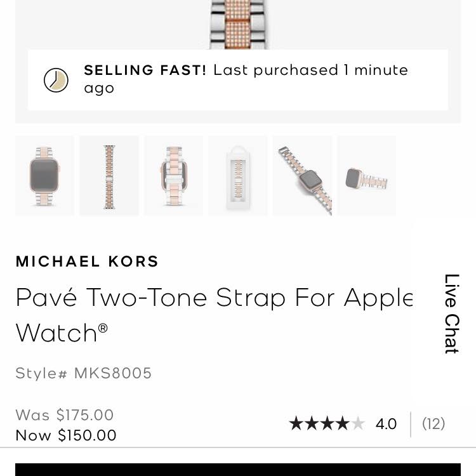Click the four-star rating stars
The height and width of the screenshot is (476, 476).
coord(327,423)
